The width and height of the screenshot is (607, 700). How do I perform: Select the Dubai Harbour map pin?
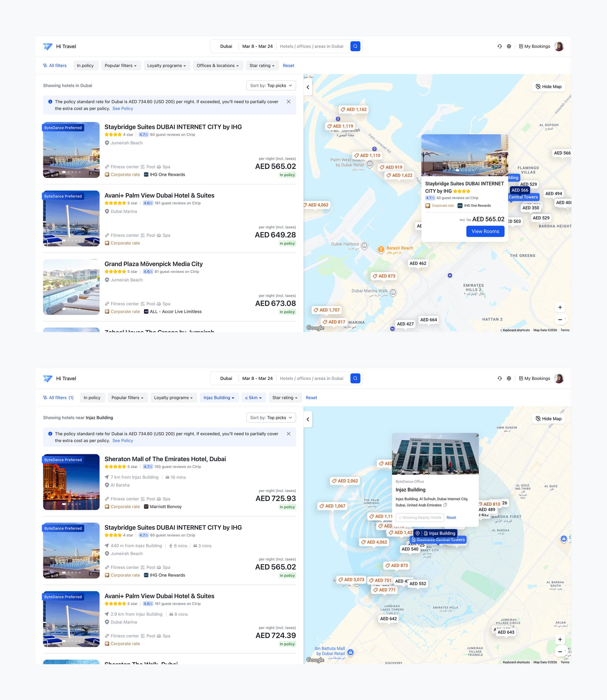[364, 245]
